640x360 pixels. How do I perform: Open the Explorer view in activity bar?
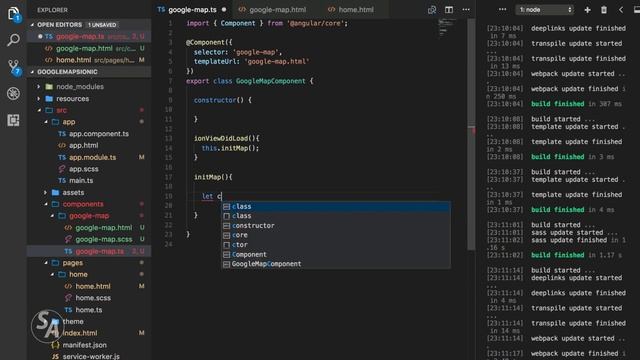(x=13, y=13)
